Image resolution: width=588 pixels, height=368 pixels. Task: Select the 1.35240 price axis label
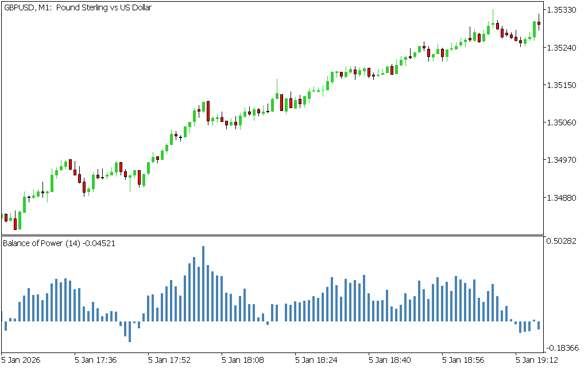[x=563, y=48]
